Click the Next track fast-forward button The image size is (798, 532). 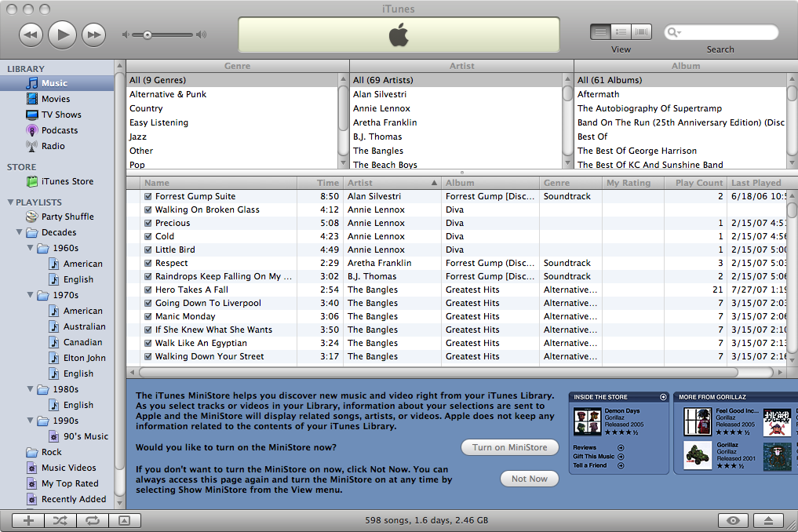coord(93,35)
